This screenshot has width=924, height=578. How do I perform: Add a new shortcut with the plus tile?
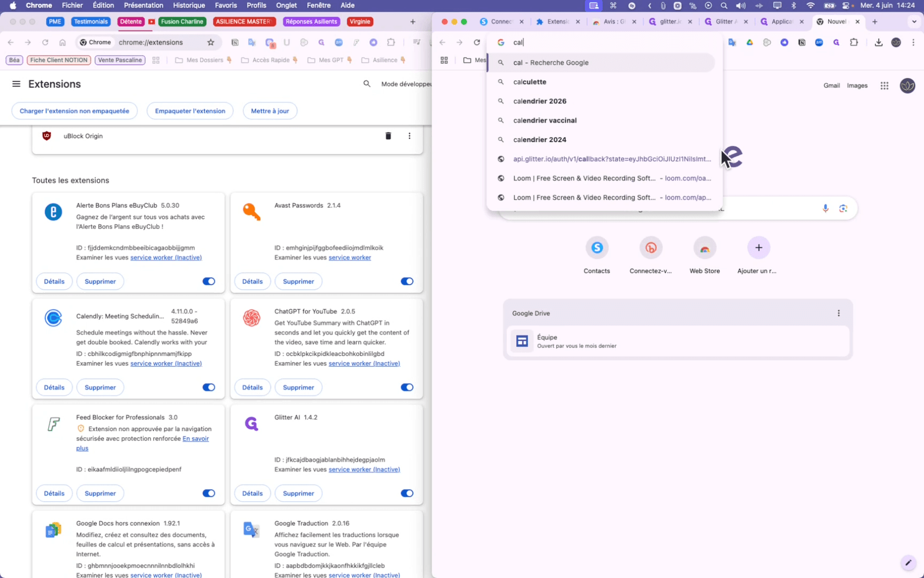758,256
